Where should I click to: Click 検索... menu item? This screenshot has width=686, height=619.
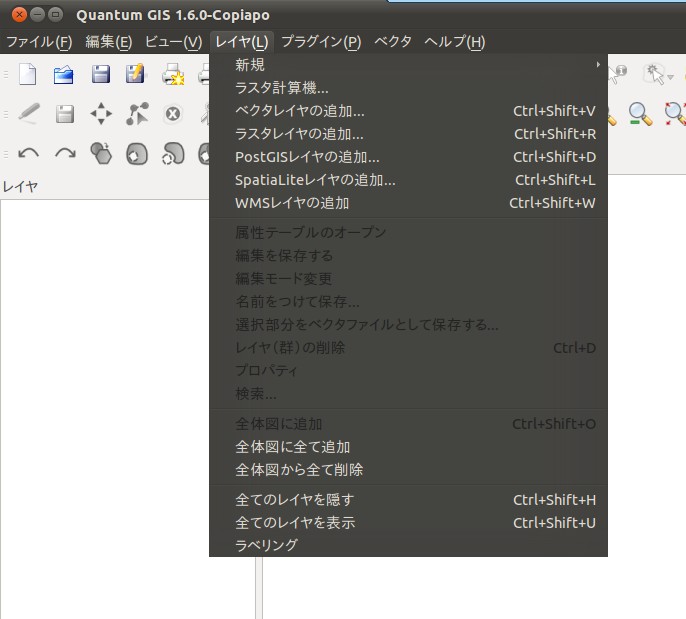[x=408, y=394]
